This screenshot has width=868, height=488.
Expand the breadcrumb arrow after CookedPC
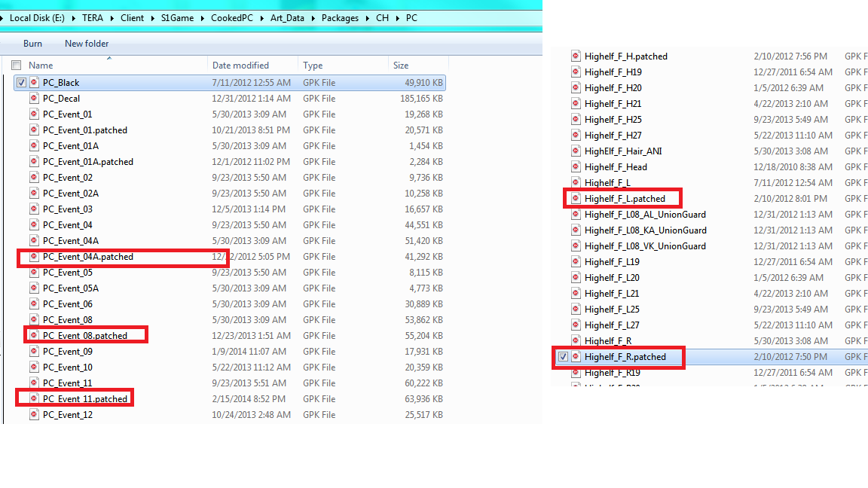pyautogui.click(x=264, y=18)
